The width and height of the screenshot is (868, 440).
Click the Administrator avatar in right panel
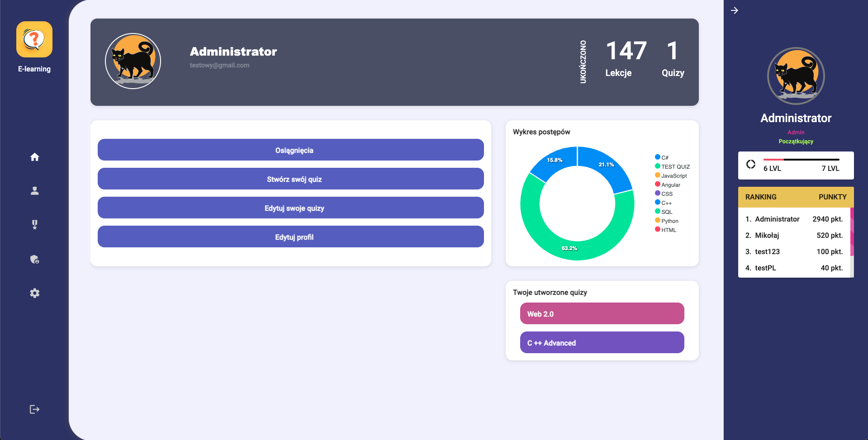pos(796,76)
